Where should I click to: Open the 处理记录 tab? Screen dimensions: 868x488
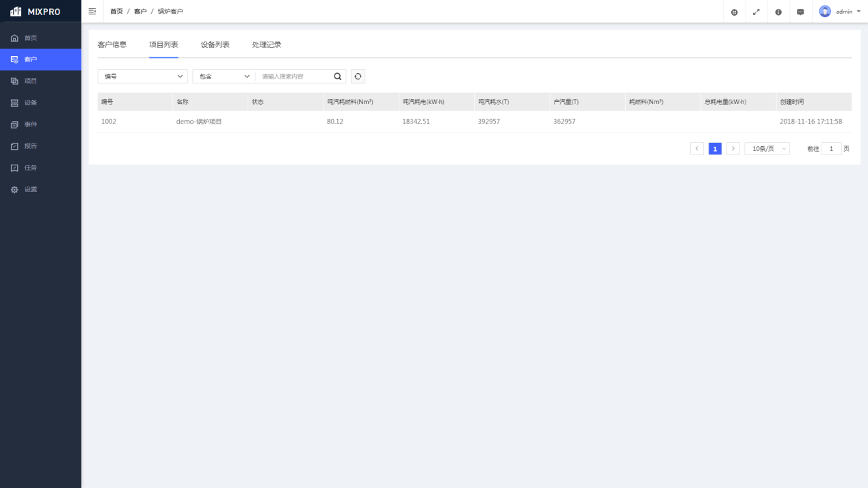[266, 44]
